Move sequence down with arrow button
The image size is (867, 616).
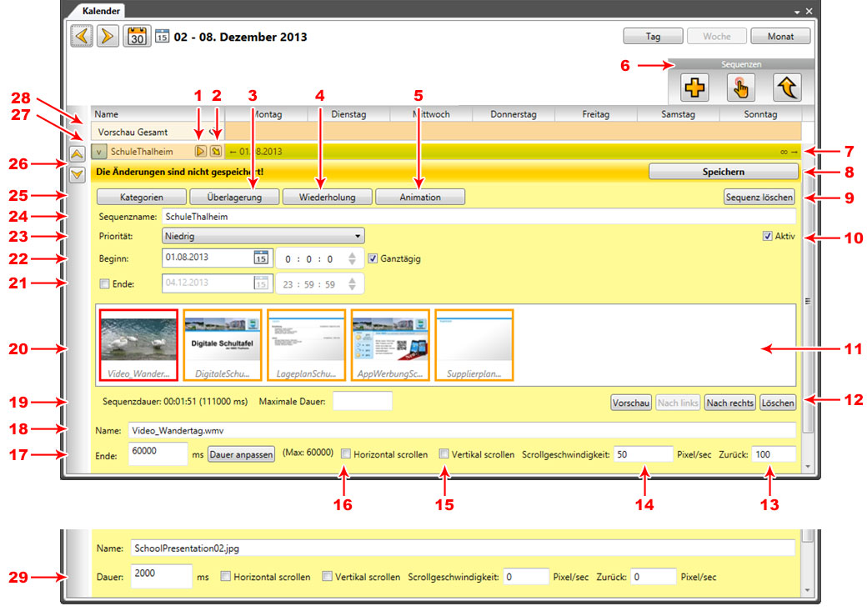[77, 174]
